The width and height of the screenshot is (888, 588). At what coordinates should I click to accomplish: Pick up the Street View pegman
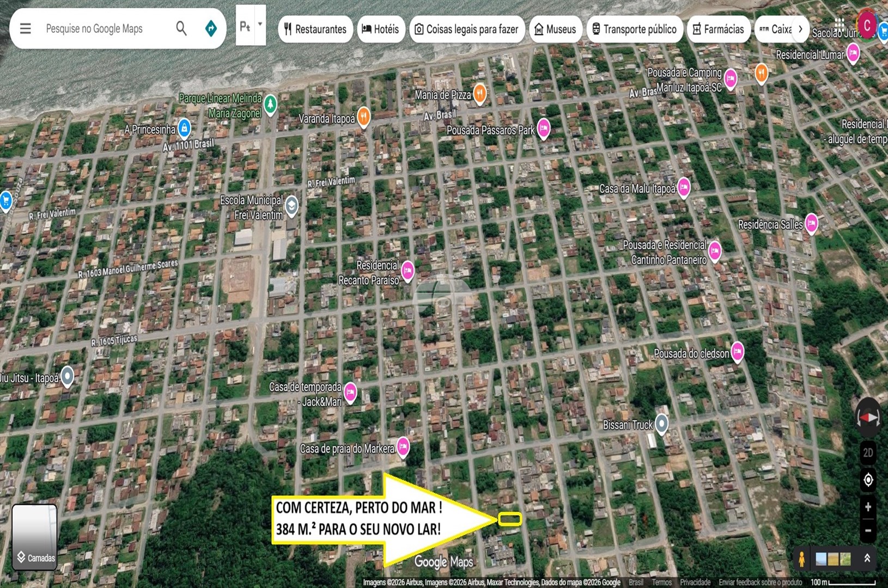tap(801, 559)
